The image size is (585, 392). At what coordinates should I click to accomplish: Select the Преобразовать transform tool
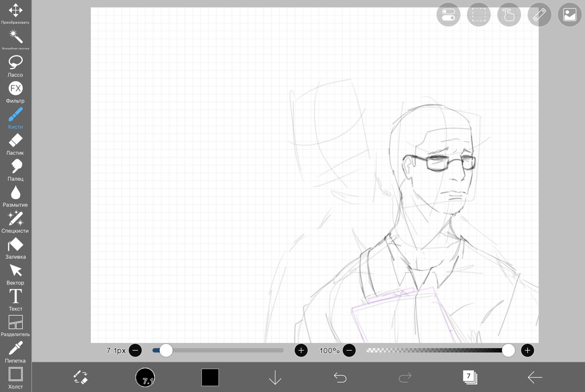tap(16, 14)
